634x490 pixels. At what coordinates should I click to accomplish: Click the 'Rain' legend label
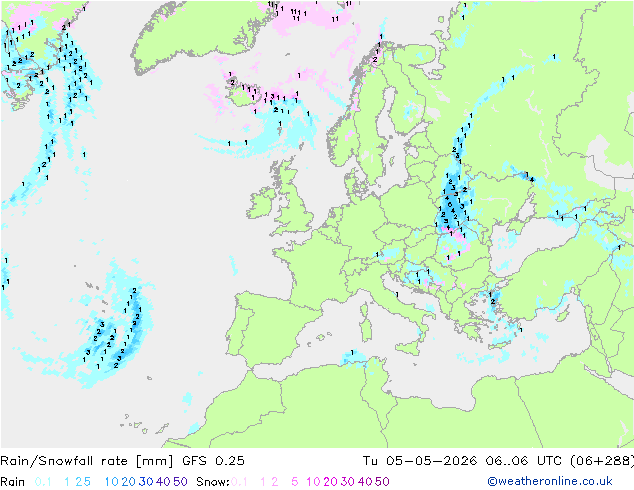click(x=13, y=482)
